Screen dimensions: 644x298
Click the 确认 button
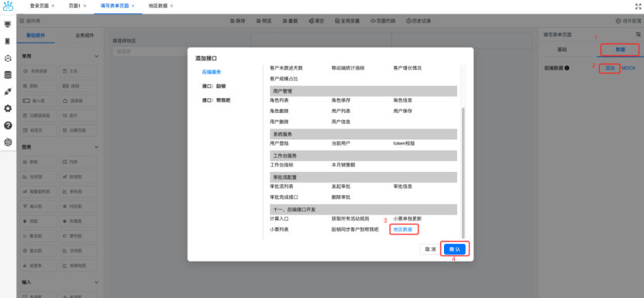455,249
